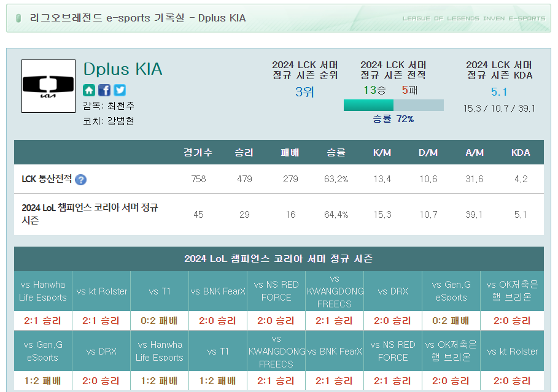Click the 2:1 승리 result under first-round Hanwha
558x392 pixels.
point(43,321)
